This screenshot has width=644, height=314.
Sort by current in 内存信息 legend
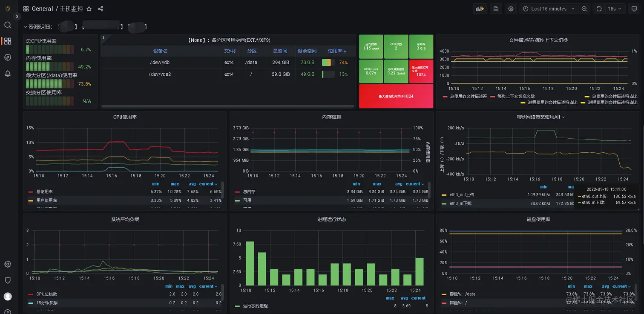pos(415,184)
